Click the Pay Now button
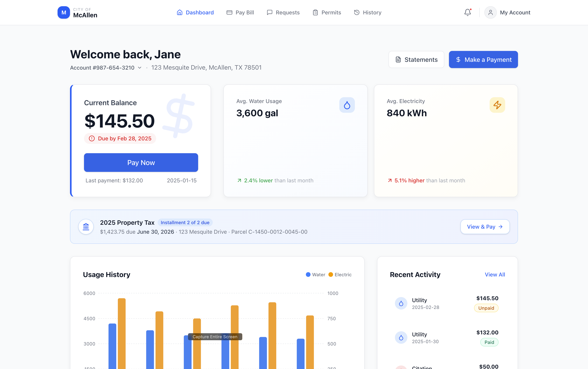Viewport: 588px width, 369px height. coord(141,163)
